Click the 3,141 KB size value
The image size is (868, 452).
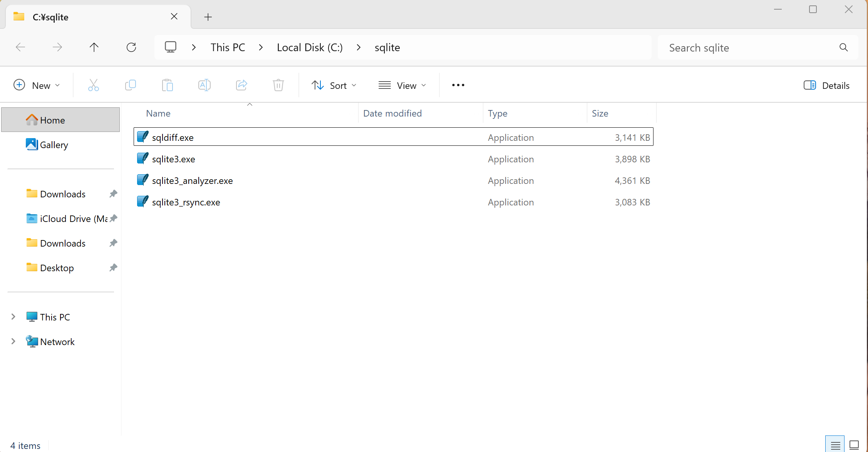point(632,137)
